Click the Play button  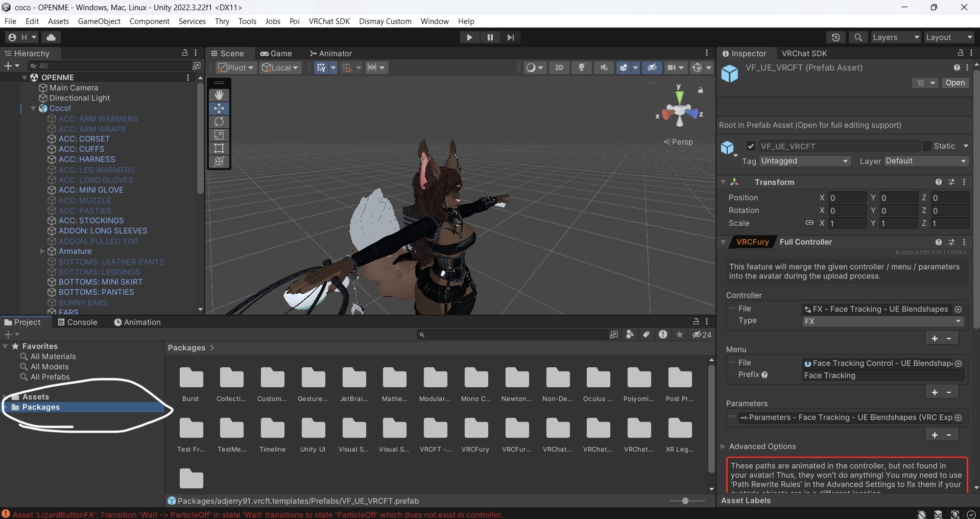pyautogui.click(x=469, y=37)
